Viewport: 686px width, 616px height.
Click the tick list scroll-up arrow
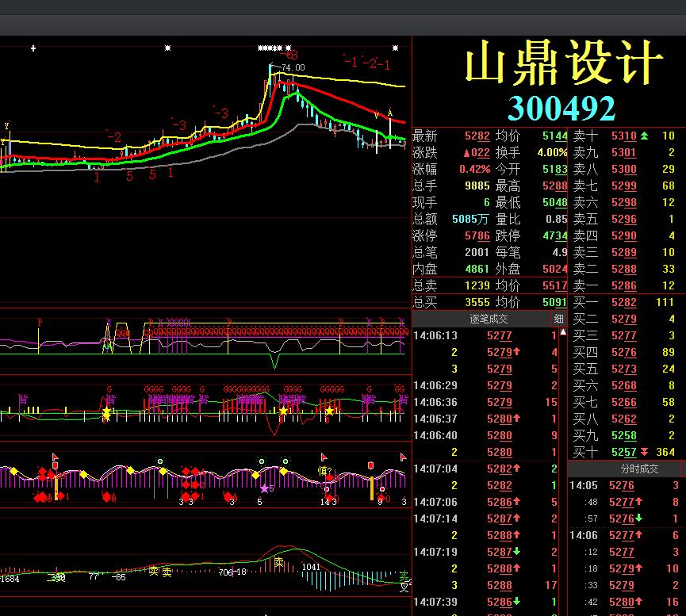564,332
